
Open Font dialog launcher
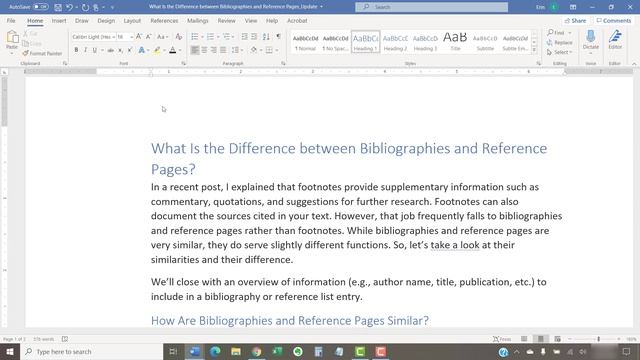point(184,64)
